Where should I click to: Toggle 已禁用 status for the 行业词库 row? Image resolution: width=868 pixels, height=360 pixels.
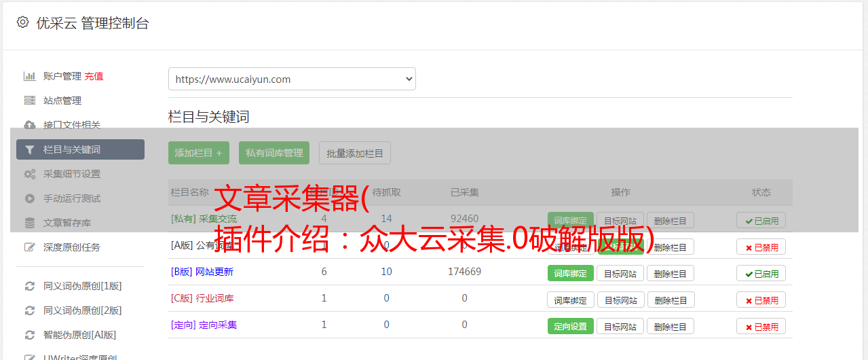[x=761, y=300]
